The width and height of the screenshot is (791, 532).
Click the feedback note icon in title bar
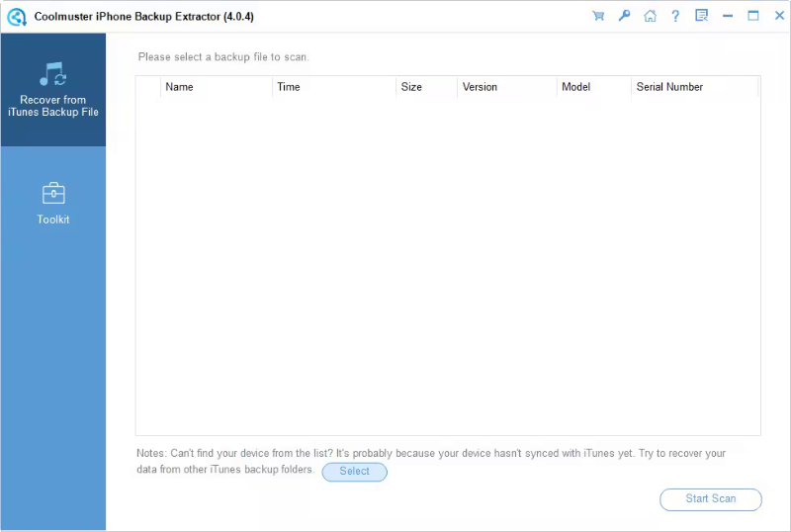click(702, 16)
